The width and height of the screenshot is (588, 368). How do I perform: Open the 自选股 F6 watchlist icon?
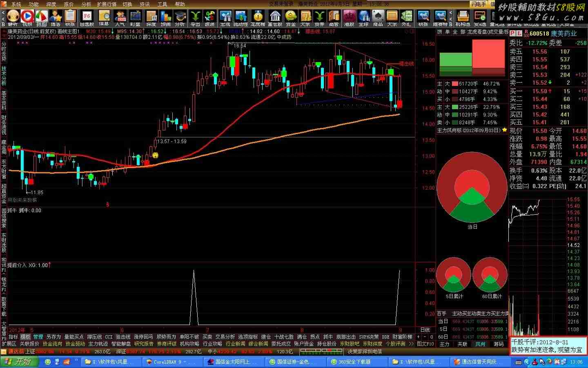(87, 17)
